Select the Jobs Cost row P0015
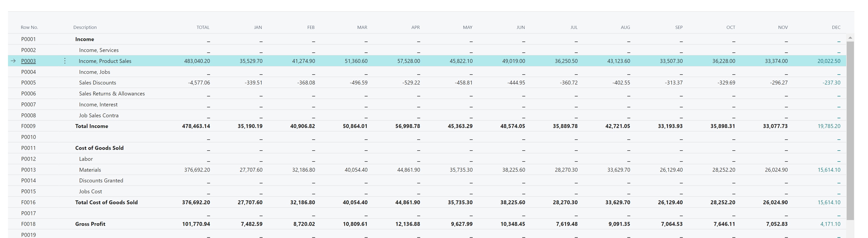 coord(90,191)
